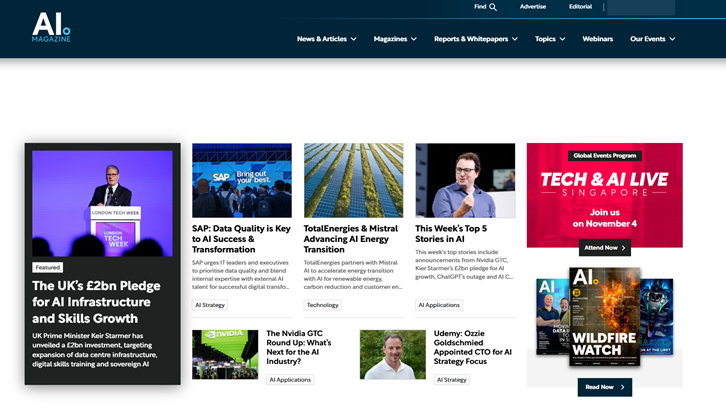Read the TotalEnergies article summary text
The height and width of the screenshot is (410, 726).
(353, 274)
